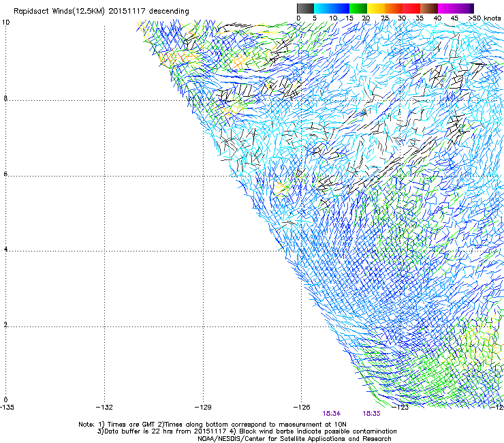
Task: Click the latitude 10 axis label
Action: (5, 22)
